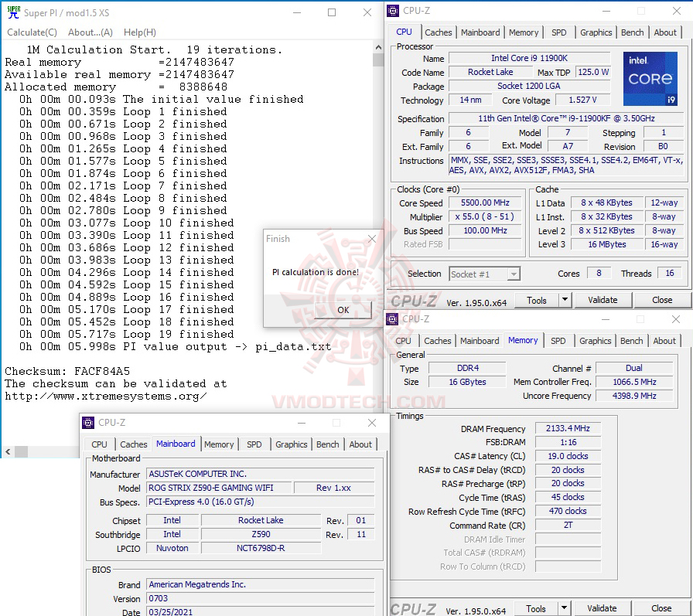Image resolution: width=693 pixels, height=616 pixels.
Task: Click the 1.527 V core voltage value
Action: (x=582, y=100)
